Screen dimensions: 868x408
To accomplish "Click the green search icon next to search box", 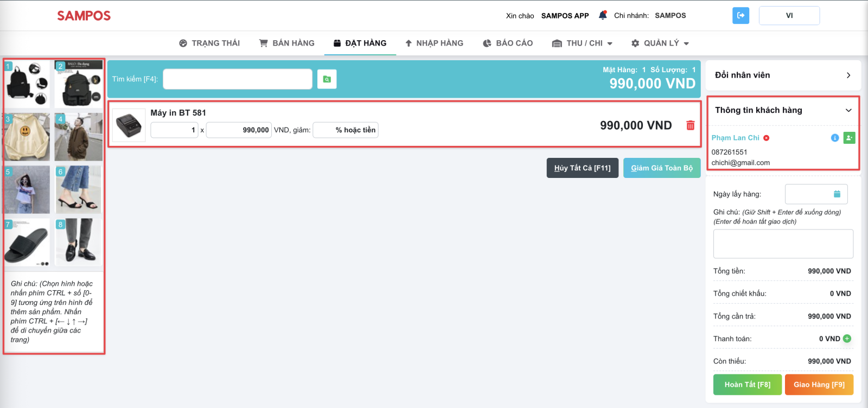I will click(x=327, y=79).
